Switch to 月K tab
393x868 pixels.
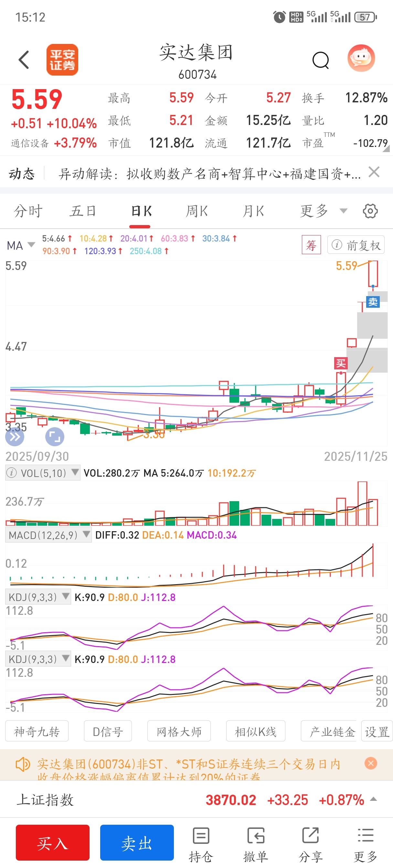point(253,211)
